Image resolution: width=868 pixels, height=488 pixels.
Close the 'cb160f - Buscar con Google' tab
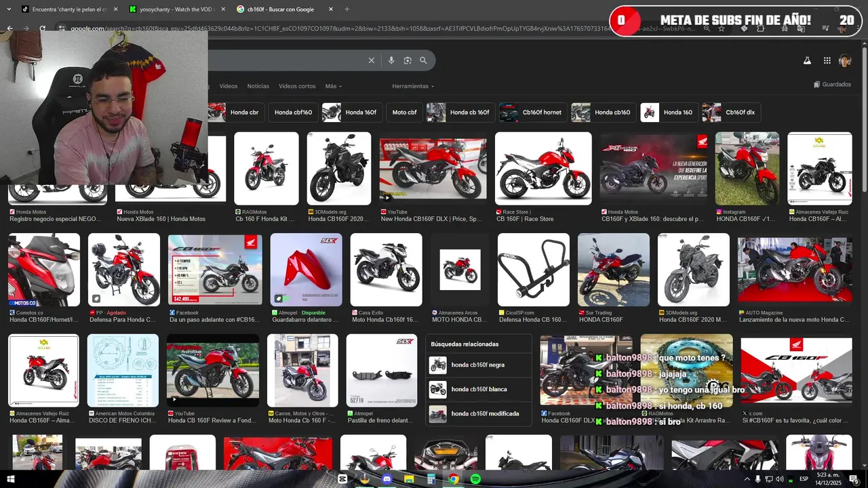[331, 9]
